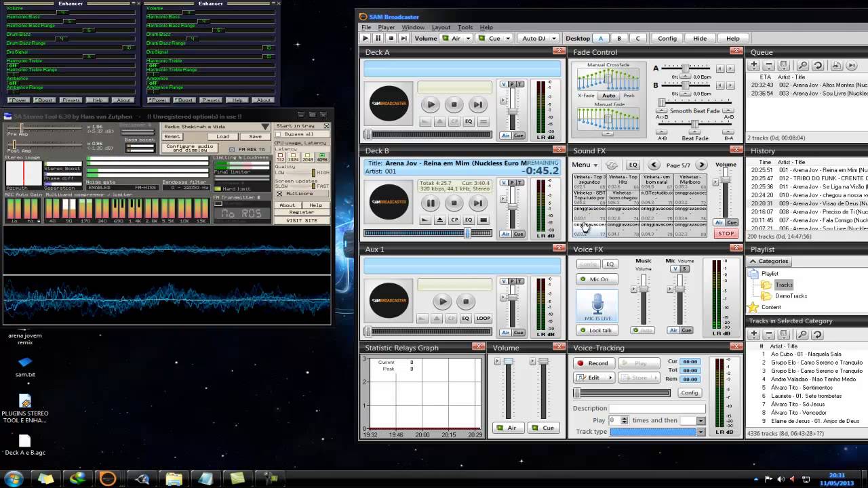Toggle LOOP on the Aux 1 deck
The width and height of the screenshot is (868, 488).
coord(483,319)
